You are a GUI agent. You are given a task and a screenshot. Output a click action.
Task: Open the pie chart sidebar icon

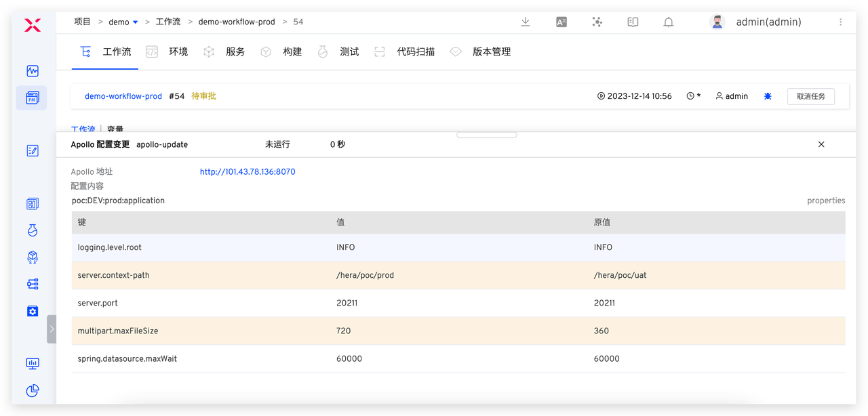pyautogui.click(x=33, y=391)
